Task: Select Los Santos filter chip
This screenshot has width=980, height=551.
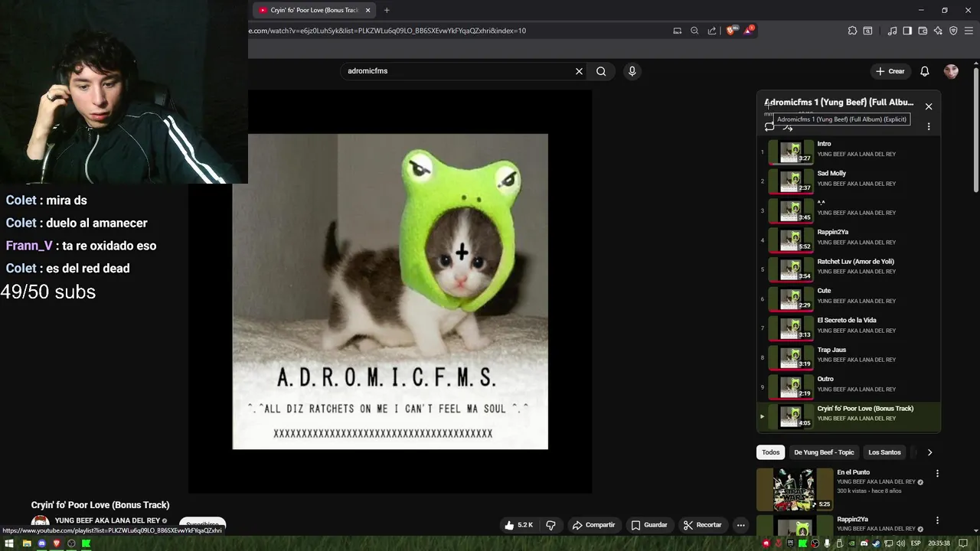Action: pyautogui.click(x=884, y=452)
